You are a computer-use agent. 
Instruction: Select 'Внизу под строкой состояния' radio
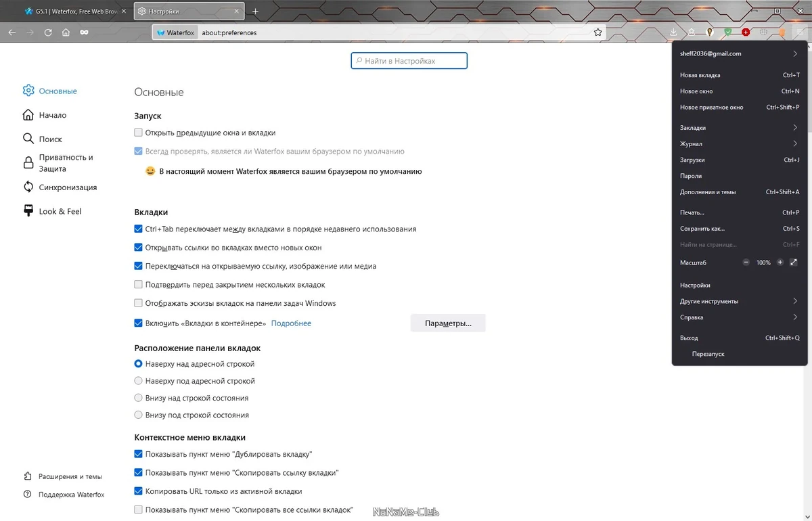tap(139, 415)
